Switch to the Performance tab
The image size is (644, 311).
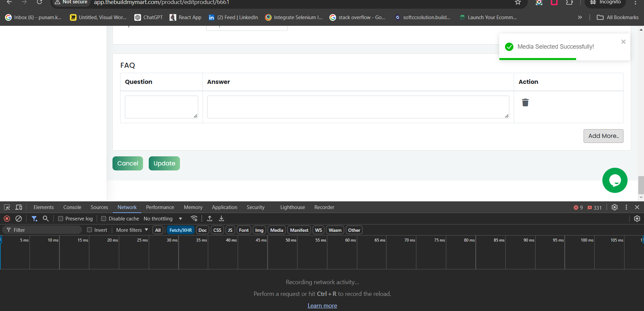(160, 207)
